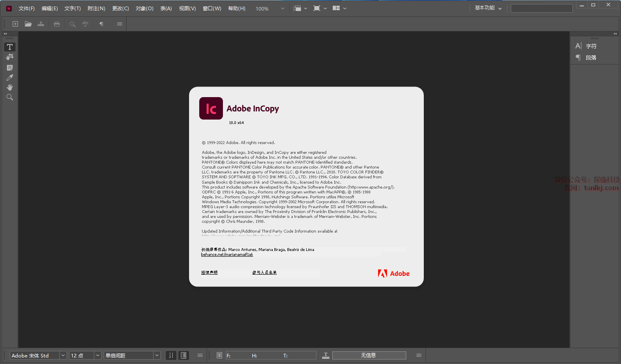
Task: Toggle paragraph styles column button in bottom bar
Action: pos(184,355)
